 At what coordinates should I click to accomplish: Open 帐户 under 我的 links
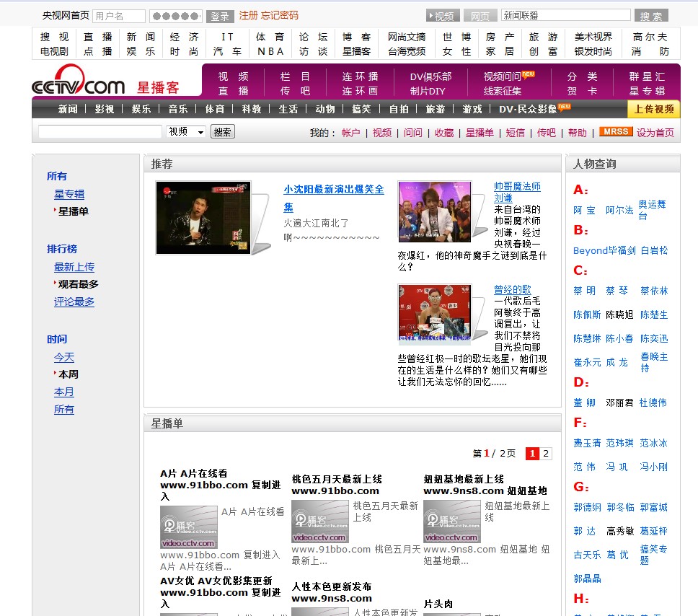point(350,133)
